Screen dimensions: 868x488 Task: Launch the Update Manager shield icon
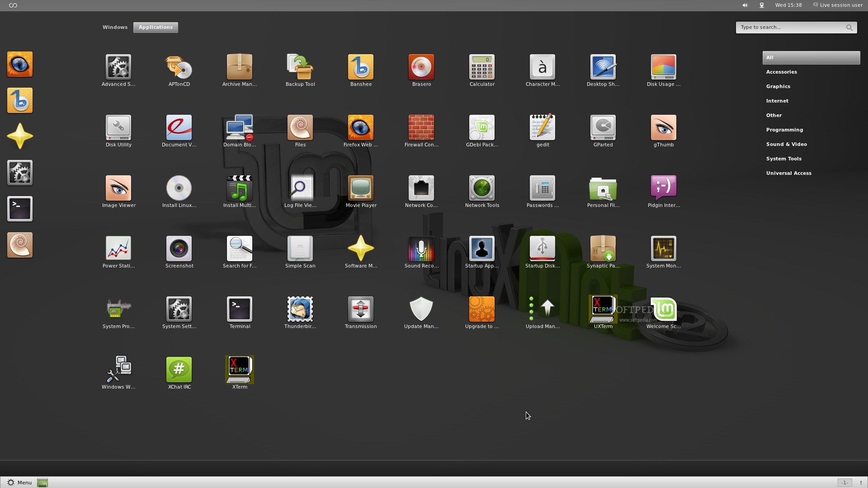(421, 310)
